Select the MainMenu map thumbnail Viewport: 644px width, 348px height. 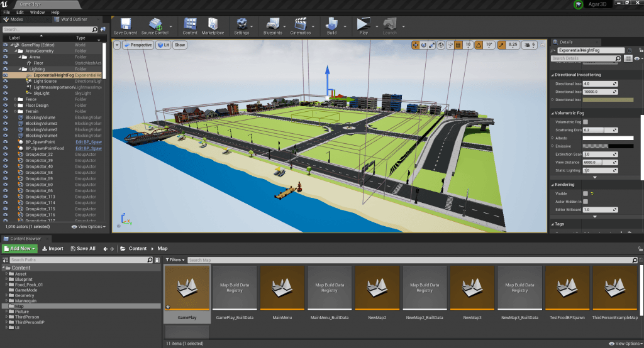coord(282,287)
